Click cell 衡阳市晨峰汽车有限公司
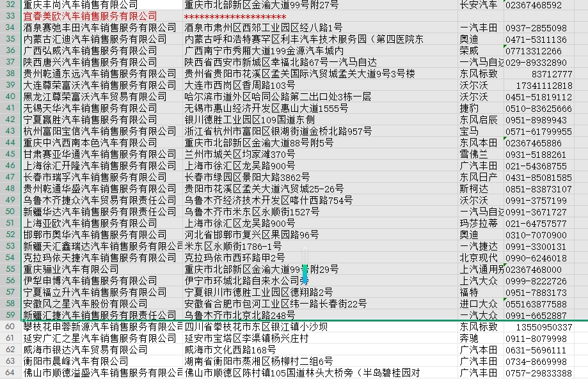Image resolution: width=588 pixels, height=379 pixels. tap(102, 361)
